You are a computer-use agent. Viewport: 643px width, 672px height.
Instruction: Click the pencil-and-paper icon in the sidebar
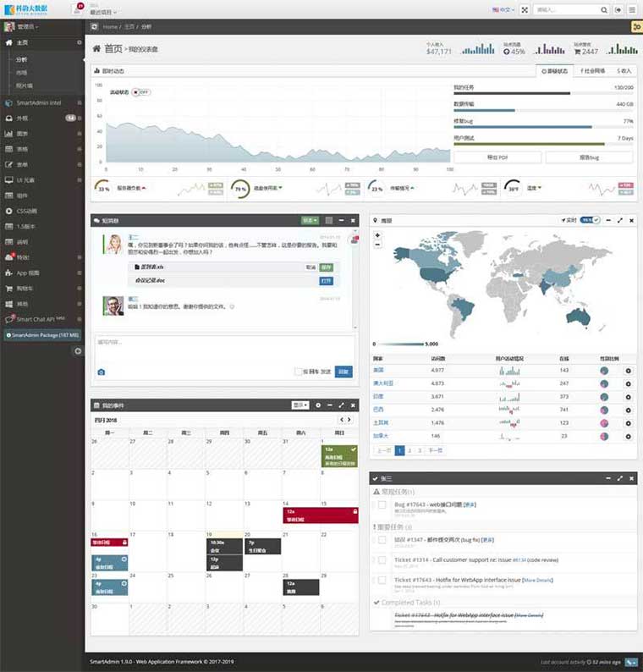point(8,164)
